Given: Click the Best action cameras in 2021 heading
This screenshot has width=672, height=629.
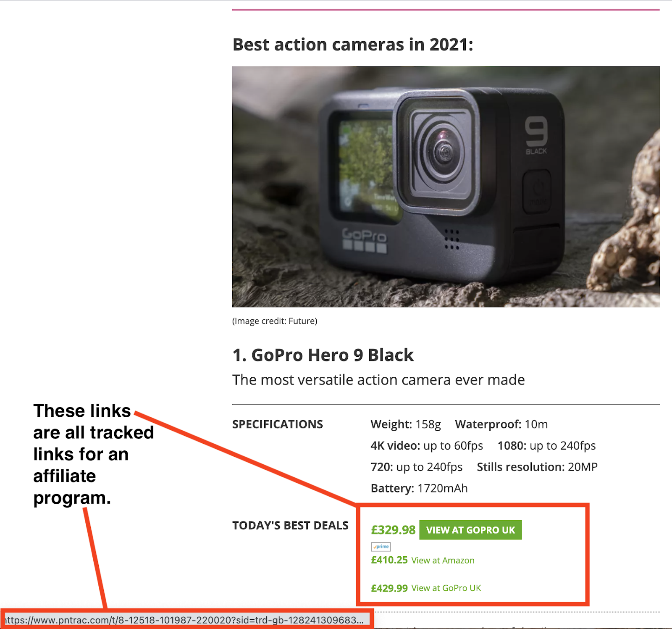Looking at the screenshot, I should coord(353,45).
